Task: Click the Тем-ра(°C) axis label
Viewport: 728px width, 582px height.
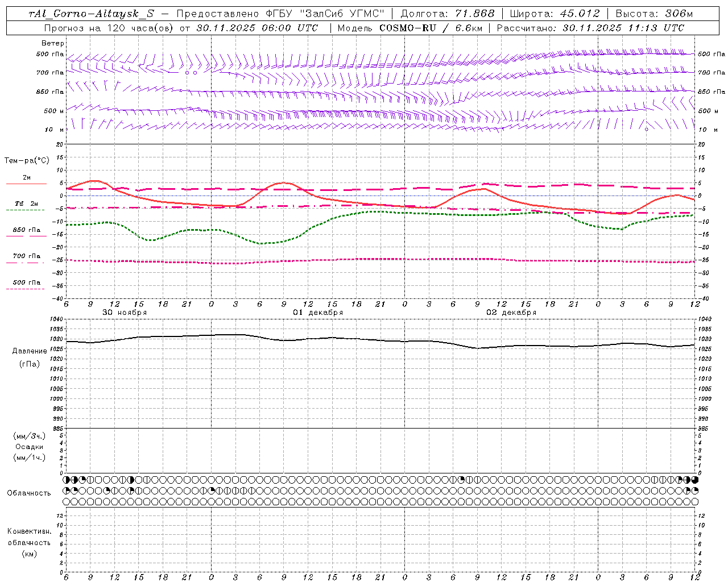Action: [27, 161]
